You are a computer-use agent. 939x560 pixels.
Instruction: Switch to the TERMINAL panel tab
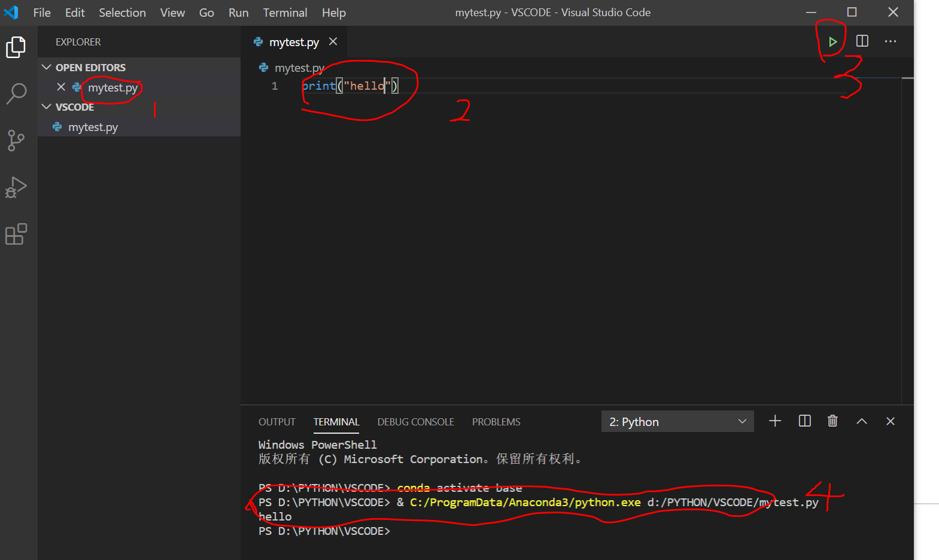pos(336,422)
